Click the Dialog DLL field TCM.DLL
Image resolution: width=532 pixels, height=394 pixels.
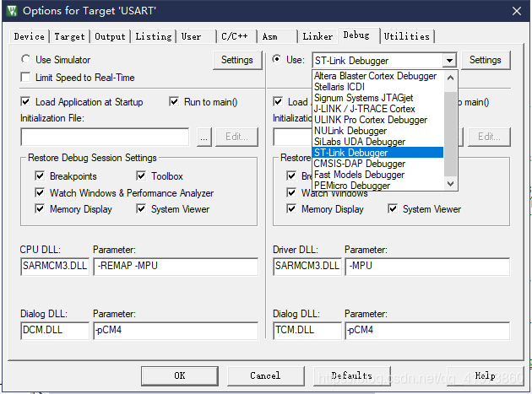point(307,331)
